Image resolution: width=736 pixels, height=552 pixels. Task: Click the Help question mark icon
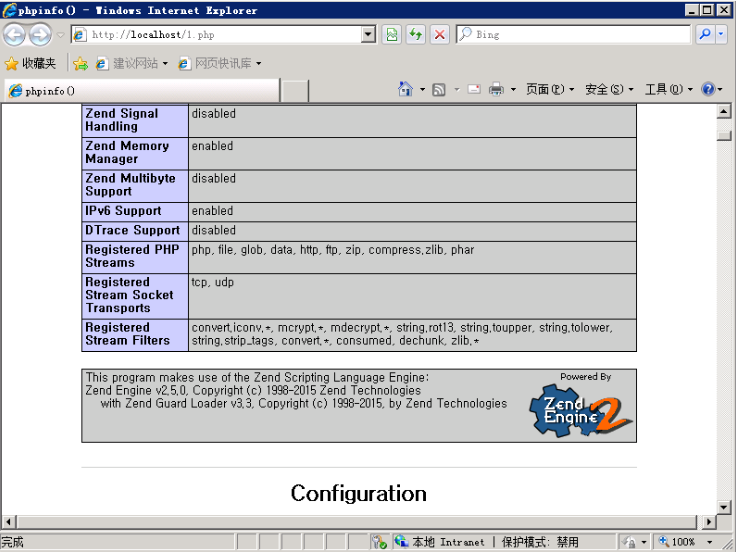click(708, 90)
